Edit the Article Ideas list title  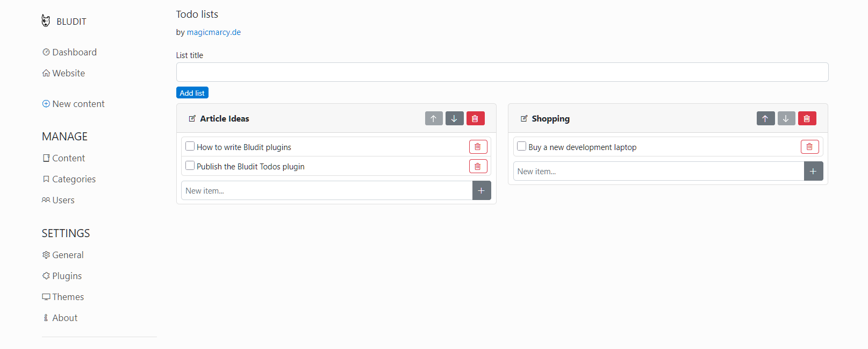pos(192,118)
